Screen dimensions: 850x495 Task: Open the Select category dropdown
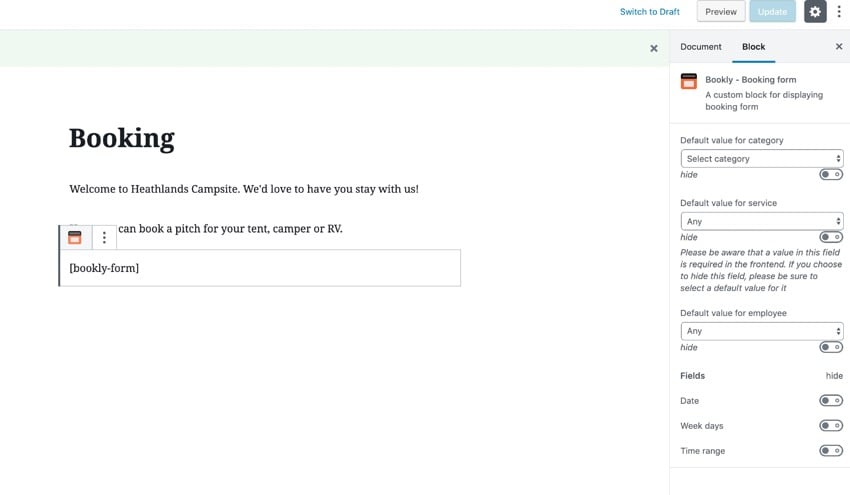click(x=762, y=159)
